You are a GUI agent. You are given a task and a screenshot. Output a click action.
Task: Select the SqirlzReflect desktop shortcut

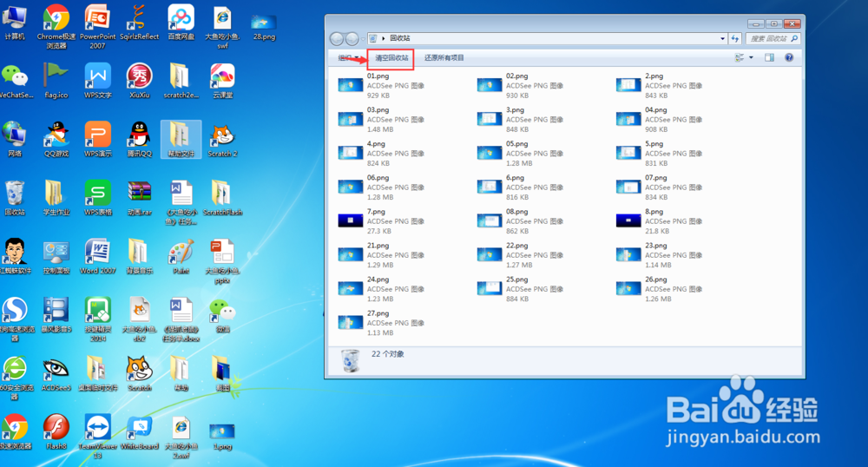tap(139, 23)
